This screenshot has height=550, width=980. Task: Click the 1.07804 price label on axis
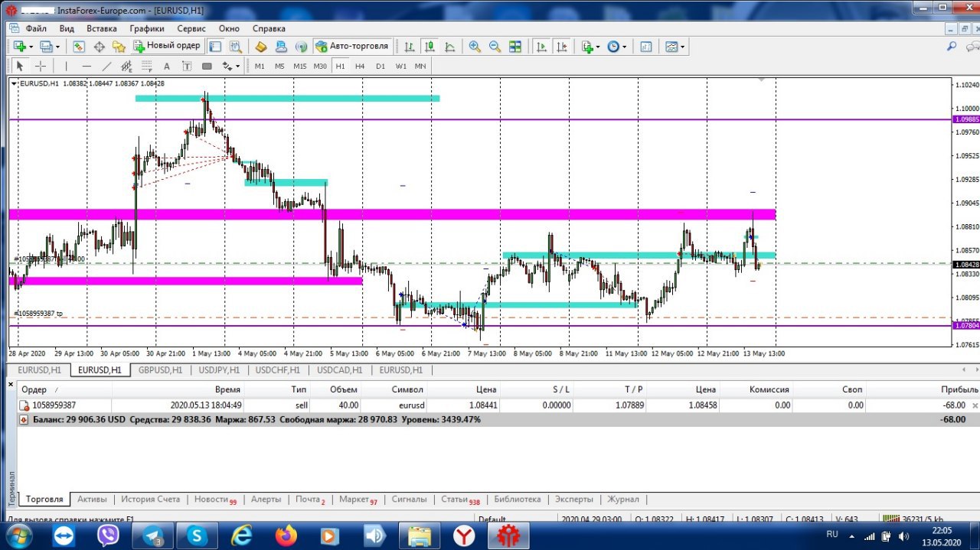click(x=966, y=326)
